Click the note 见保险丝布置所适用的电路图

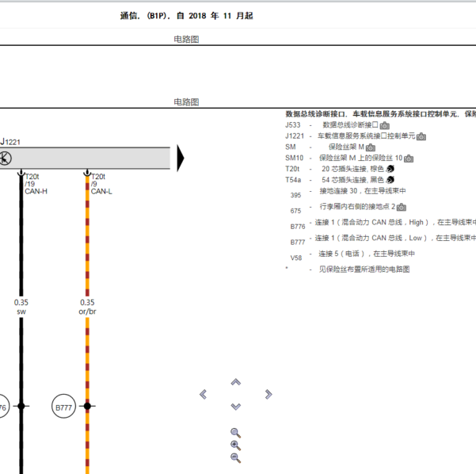click(x=364, y=269)
